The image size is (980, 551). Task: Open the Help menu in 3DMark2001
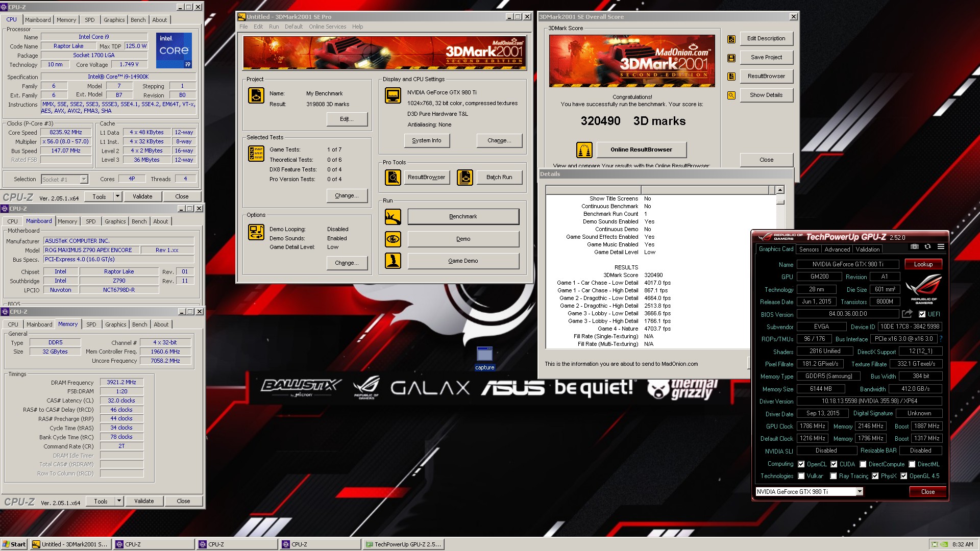[x=357, y=27]
